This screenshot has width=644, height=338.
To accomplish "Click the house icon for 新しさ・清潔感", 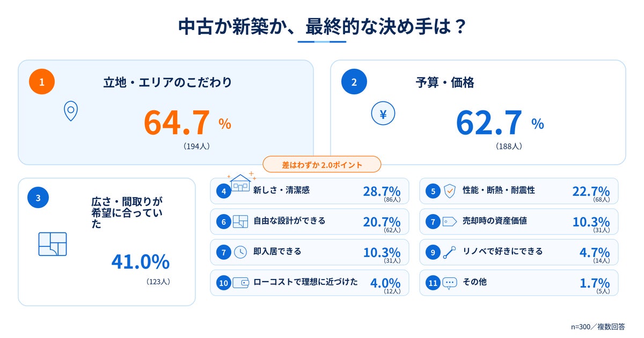I will (240, 182).
